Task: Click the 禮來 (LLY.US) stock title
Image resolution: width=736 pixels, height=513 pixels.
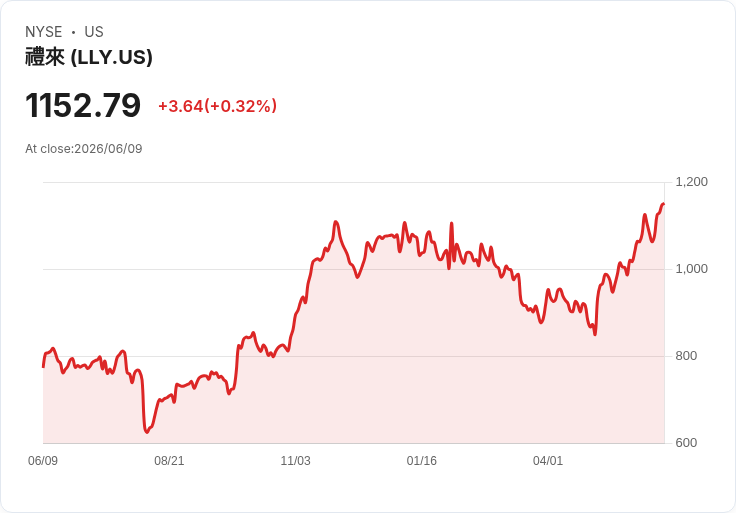Action: pos(89,57)
